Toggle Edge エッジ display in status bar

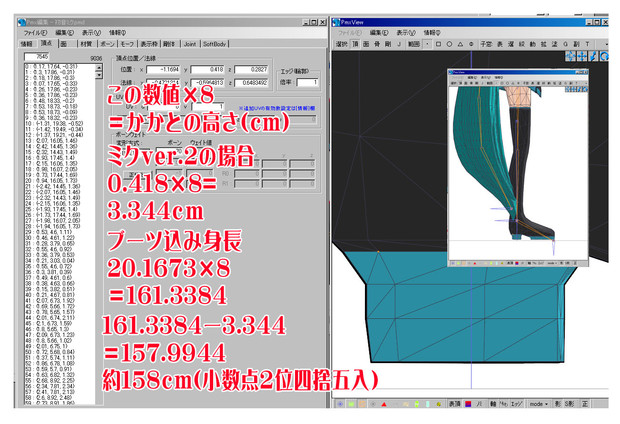pyautogui.click(x=516, y=404)
